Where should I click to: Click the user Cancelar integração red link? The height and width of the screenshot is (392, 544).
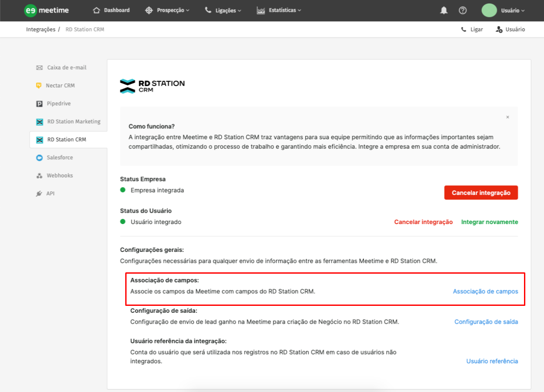(x=424, y=222)
